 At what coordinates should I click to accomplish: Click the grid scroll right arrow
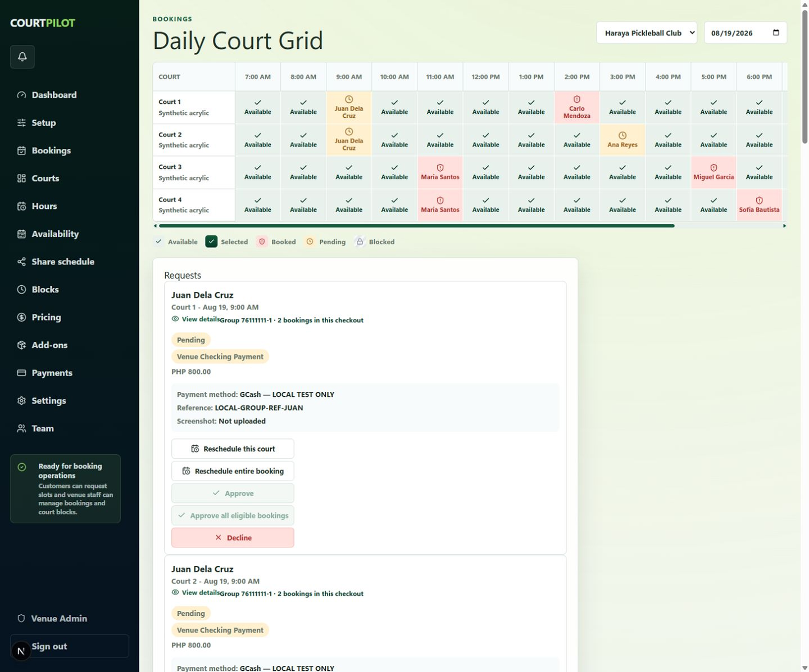[784, 226]
